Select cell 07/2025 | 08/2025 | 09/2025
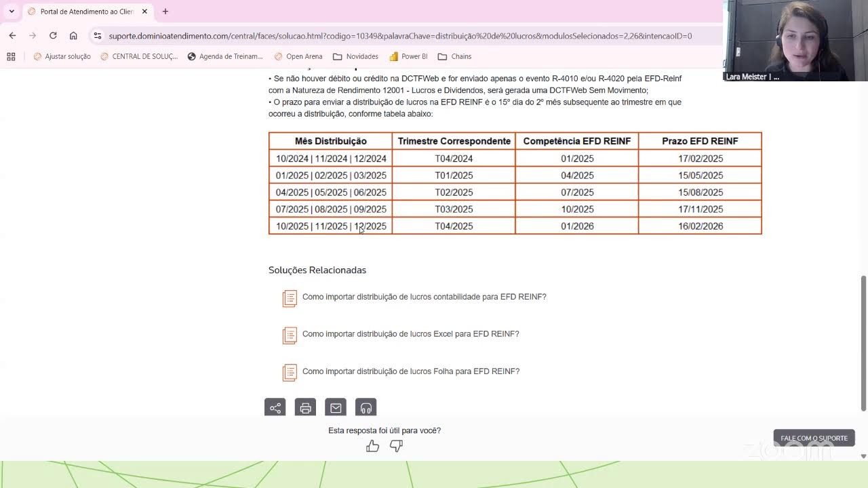The image size is (868, 488). tap(330, 209)
